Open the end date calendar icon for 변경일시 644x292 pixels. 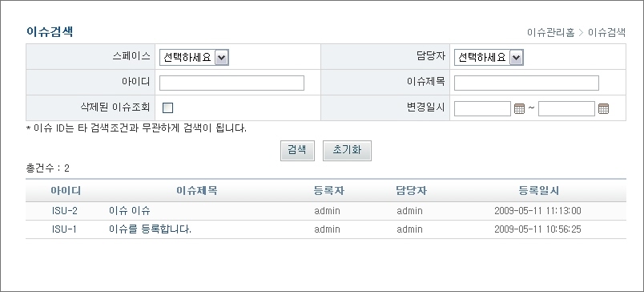coord(603,109)
